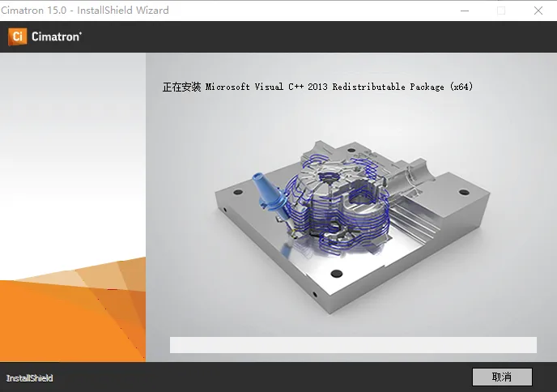This screenshot has height=392, width=557.
Task: Click the disabled maximize window button
Action: coord(501,11)
